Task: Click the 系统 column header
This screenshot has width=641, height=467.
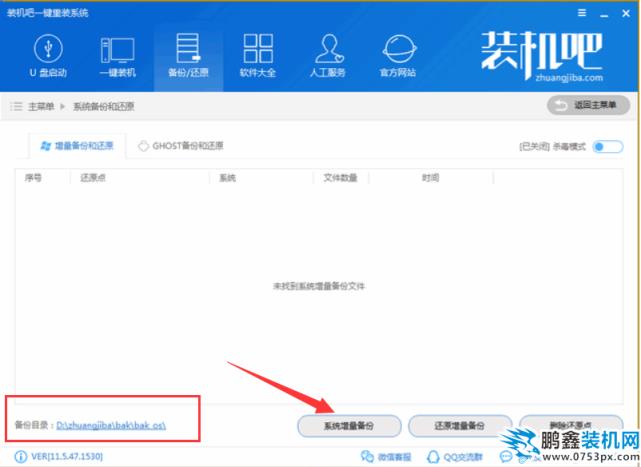Action: click(x=227, y=178)
